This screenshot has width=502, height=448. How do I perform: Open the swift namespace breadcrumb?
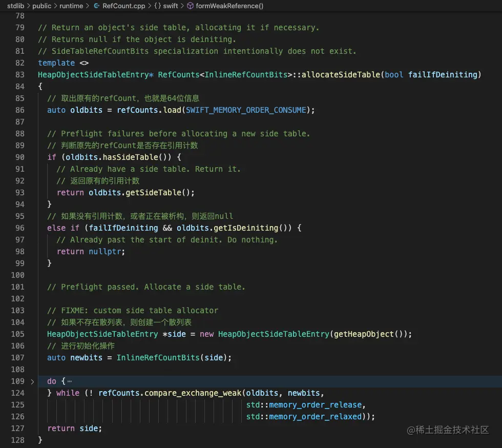tap(170, 6)
